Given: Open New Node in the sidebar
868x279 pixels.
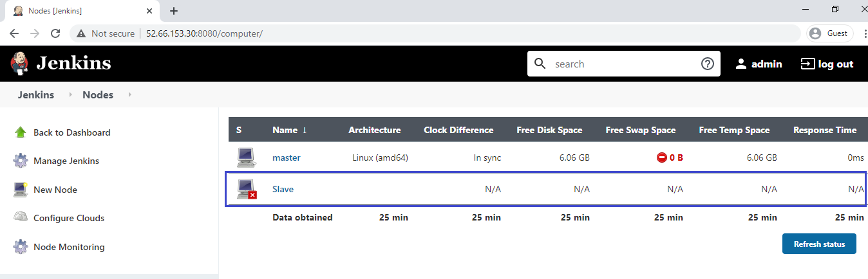Looking at the screenshot, I should (x=55, y=190).
